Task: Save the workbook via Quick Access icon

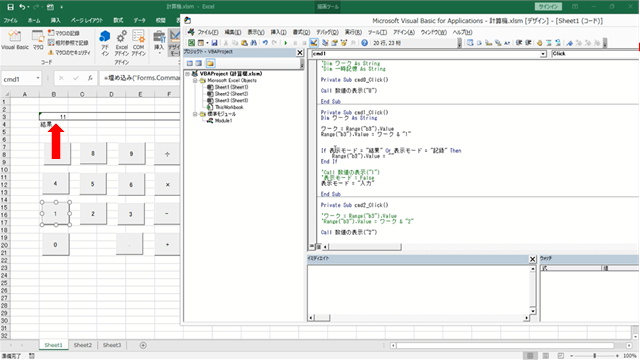Action: 10,7
